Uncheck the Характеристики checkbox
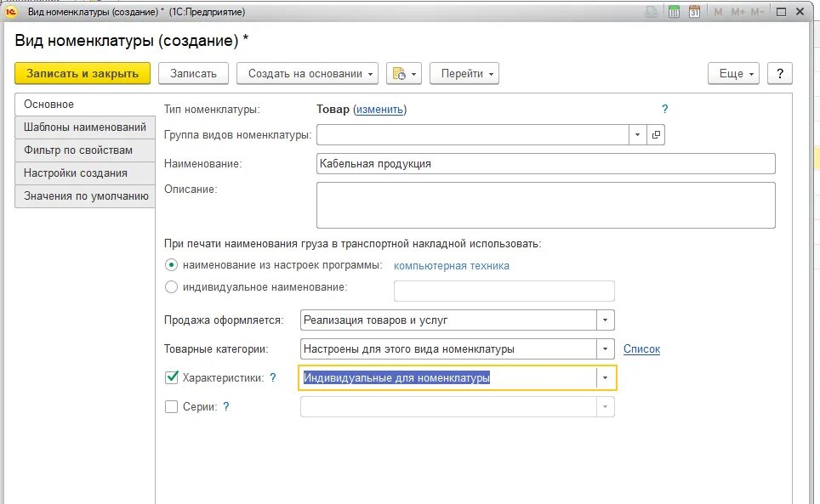The width and height of the screenshot is (820, 504). coord(172,377)
